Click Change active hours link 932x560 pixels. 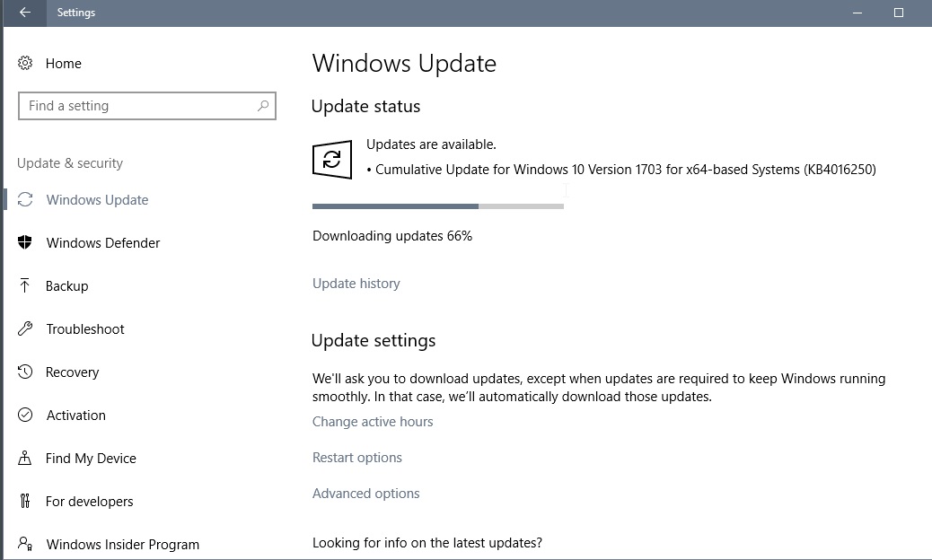373,422
